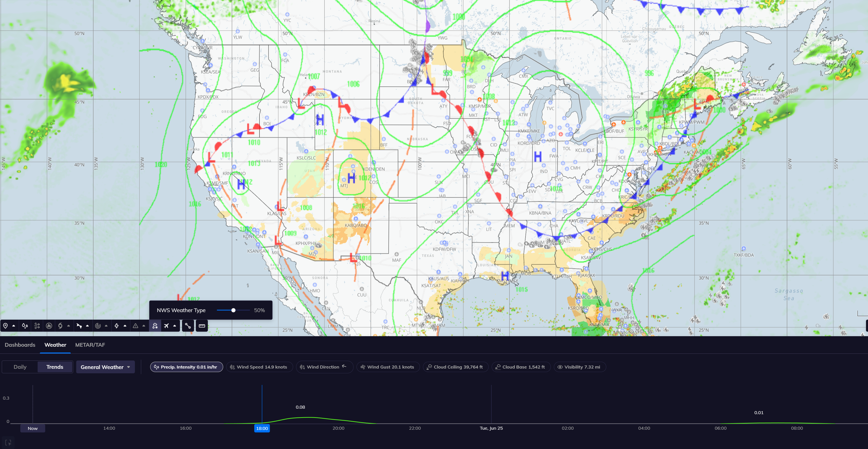Image resolution: width=868 pixels, height=449 pixels.
Task: Click the KSEA/SEA airport label
Action: 211,72
